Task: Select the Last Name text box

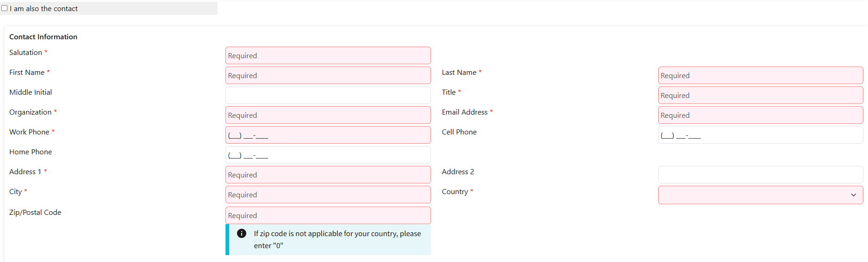Action: click(x=760, y=75)
